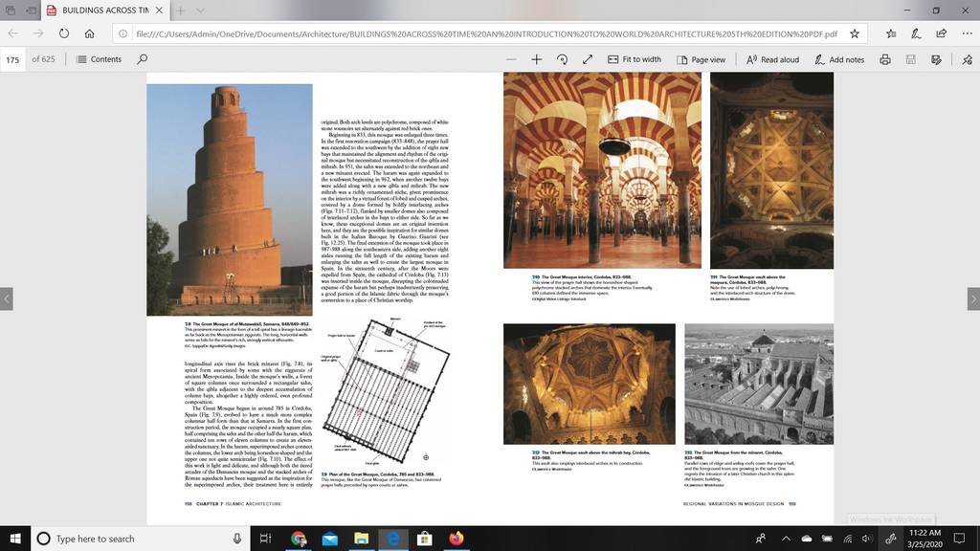Click the PDF file address bar
980x551 pixels.
click(486, 33)
